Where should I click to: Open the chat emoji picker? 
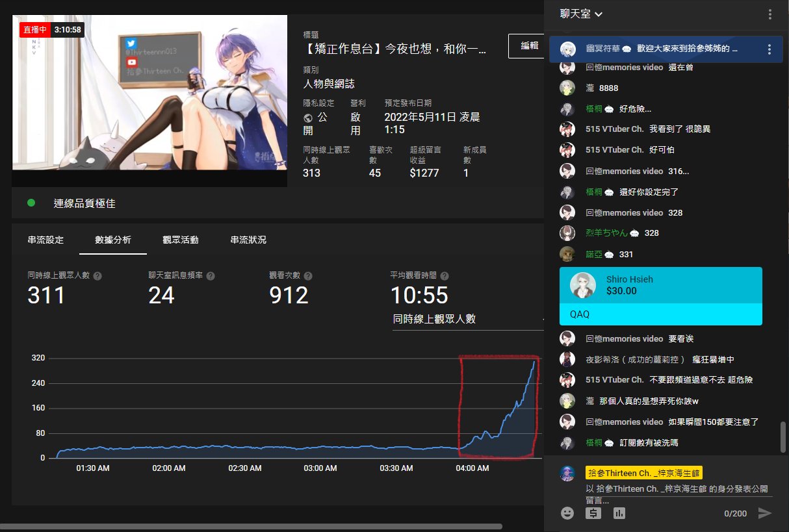567,513
